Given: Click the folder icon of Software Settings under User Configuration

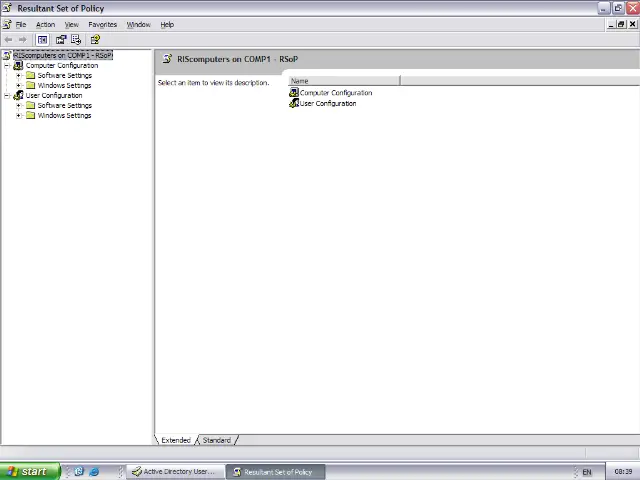Looking at the screenshot, I should pyautogui.click(x=31, y=105).
